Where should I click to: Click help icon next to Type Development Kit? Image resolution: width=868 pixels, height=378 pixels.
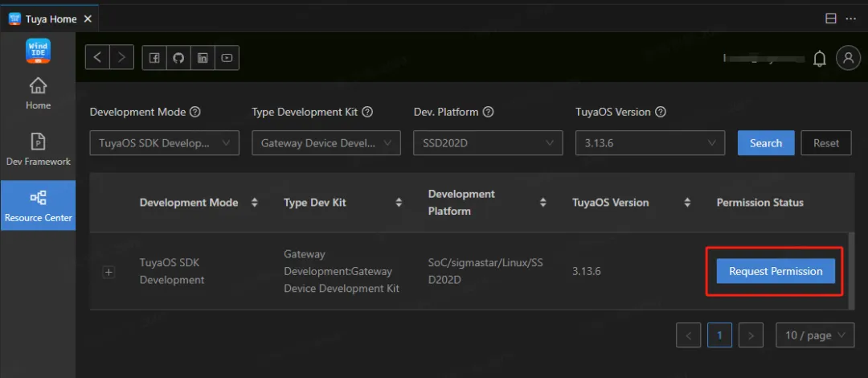pos(367,112)
